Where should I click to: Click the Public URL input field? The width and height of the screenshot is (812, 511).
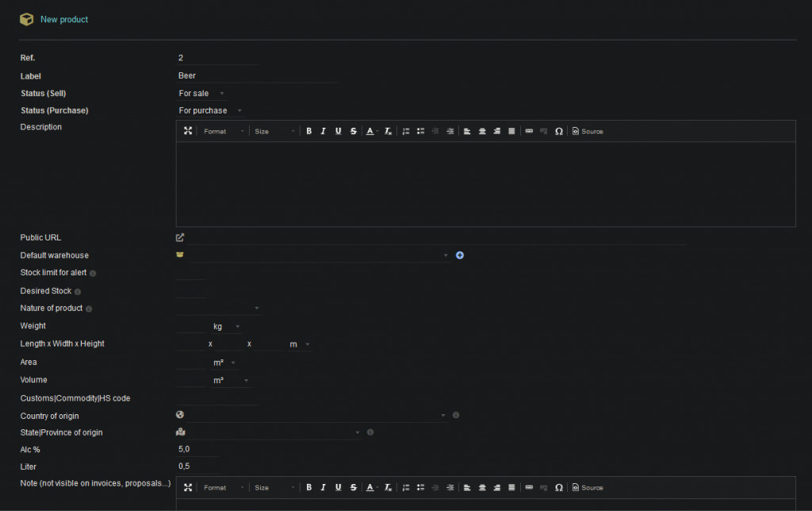tap(438, 237)
